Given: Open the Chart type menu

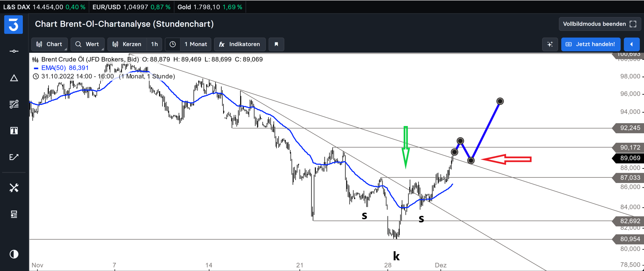Looking at the screenshot, I should [49, 44].
